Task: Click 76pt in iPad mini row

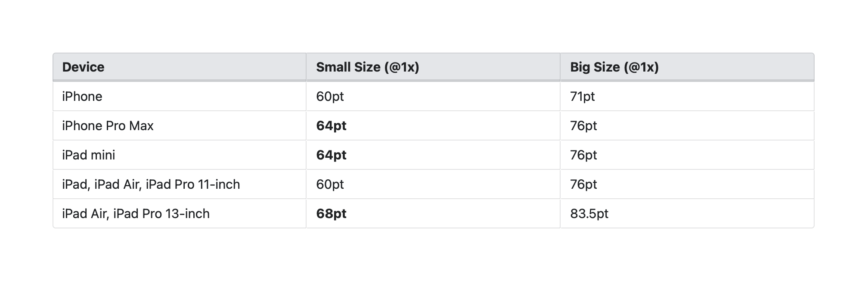Action: point(583,155)
